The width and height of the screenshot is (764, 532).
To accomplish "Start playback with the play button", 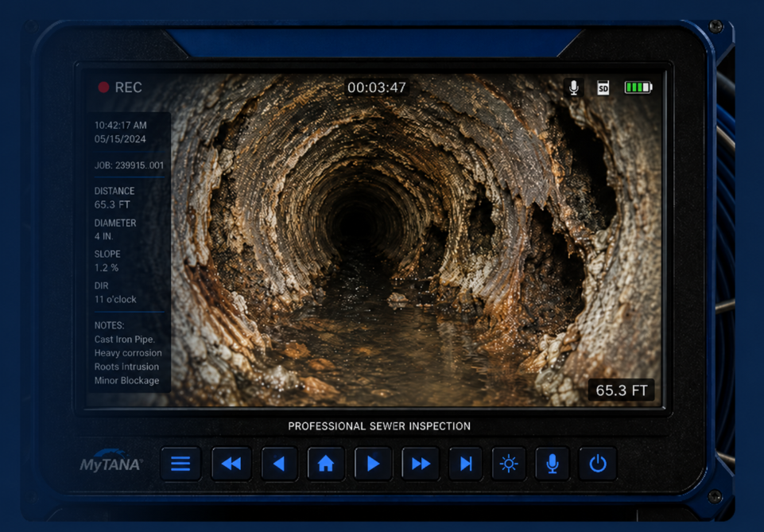I will click(373, 464).
